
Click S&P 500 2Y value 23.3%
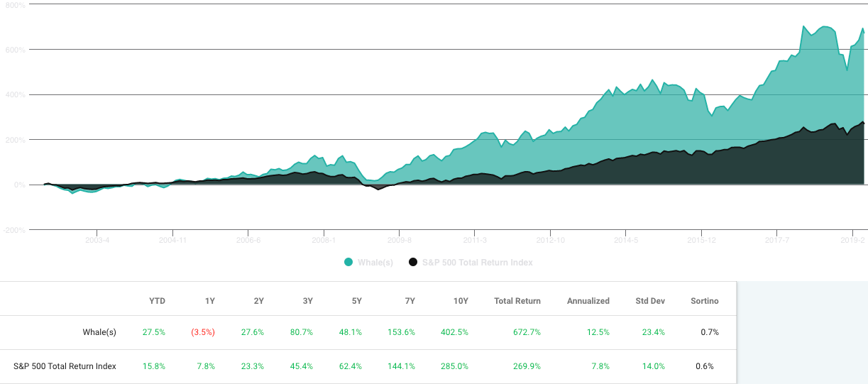click(x=253, y=366)
